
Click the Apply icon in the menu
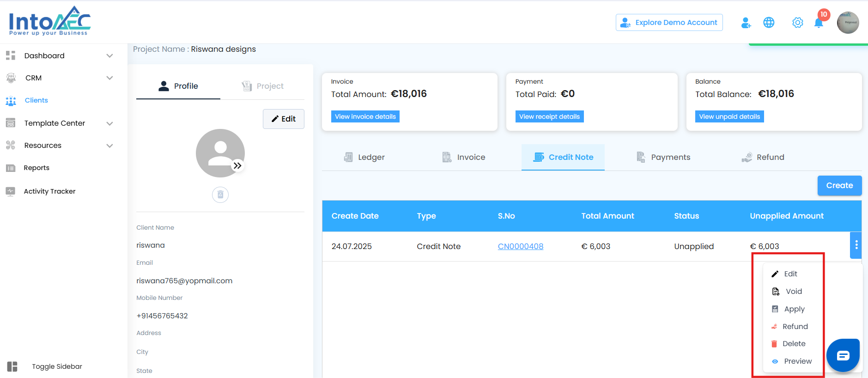pyautogui.click(x=775, y=309)
